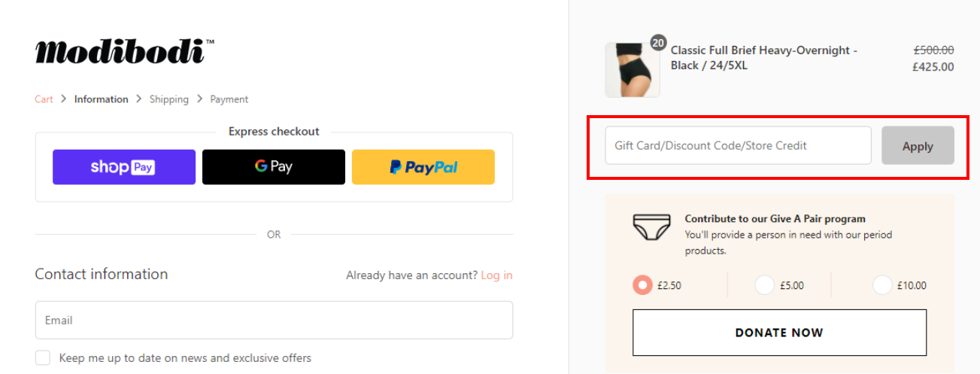Check out with Shop Pay

[x=124, y=167]
